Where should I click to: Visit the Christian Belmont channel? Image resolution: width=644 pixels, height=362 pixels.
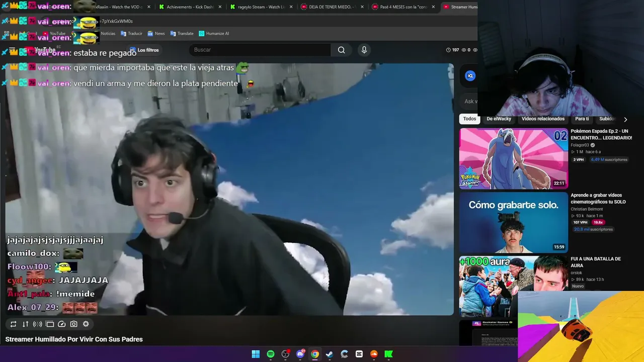[x=587, y=209]
